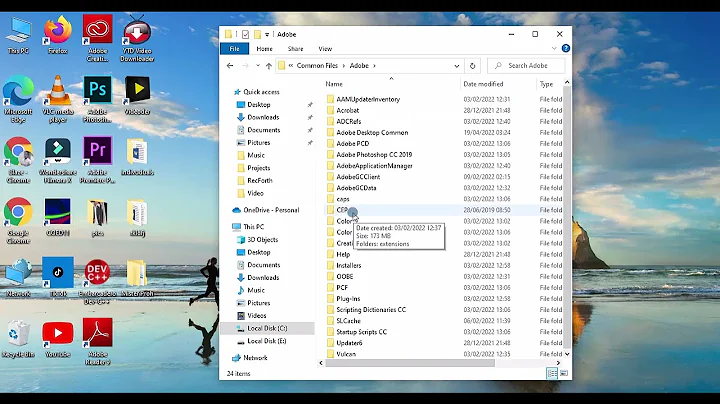Viewport: 720px width, 404px height.
Task: Click scroll down arrow in file list
Action: pos(567,354)
